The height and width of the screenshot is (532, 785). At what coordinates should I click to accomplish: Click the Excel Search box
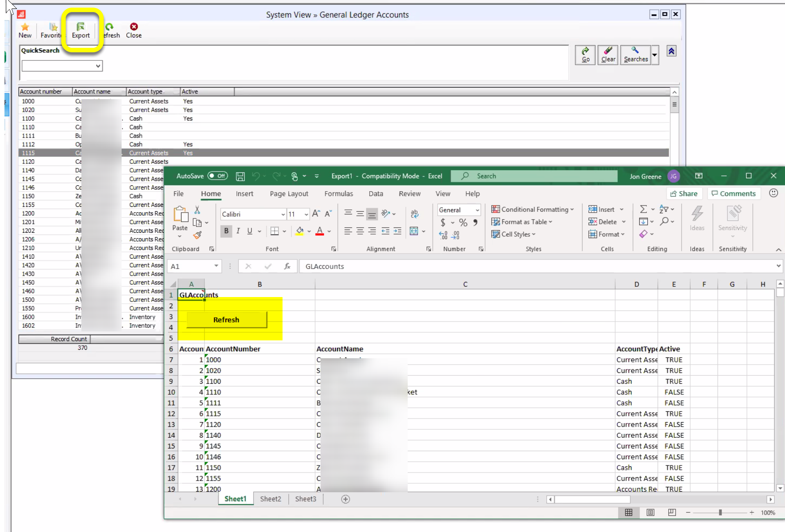point(534,176)
